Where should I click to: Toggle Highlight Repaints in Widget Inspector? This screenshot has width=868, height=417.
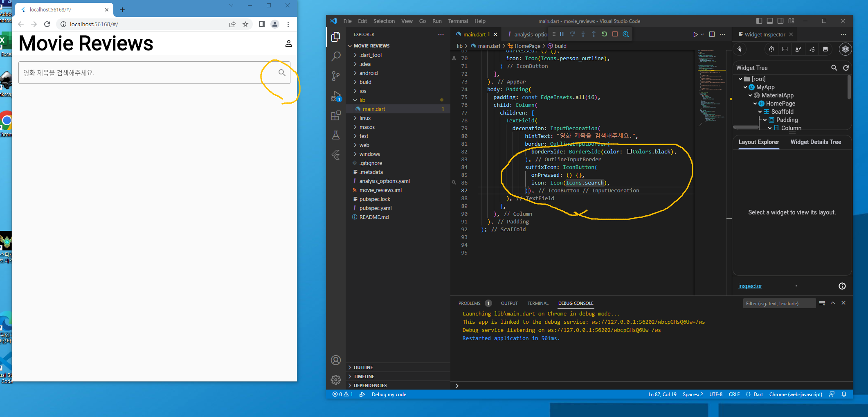[812, 49]
